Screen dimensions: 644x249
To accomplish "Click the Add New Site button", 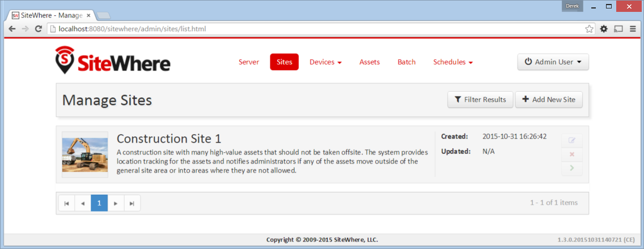I will pos(549,100).
